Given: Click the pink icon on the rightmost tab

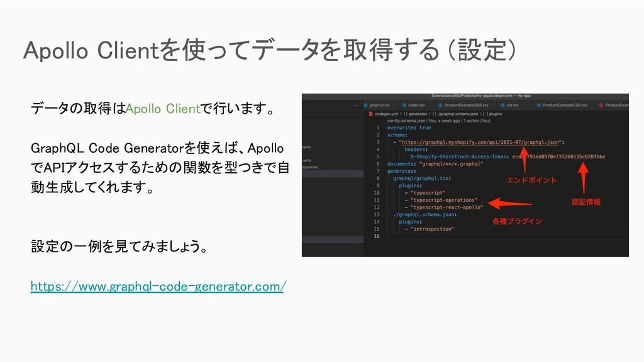Looking at the screenshot, I should pyautogui.click(x=601, y=105).
